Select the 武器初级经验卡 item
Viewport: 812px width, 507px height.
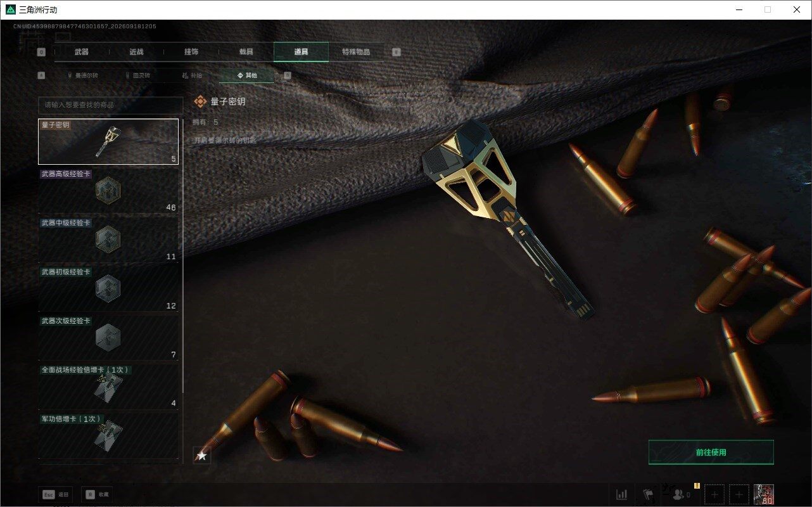pos(108,289)
